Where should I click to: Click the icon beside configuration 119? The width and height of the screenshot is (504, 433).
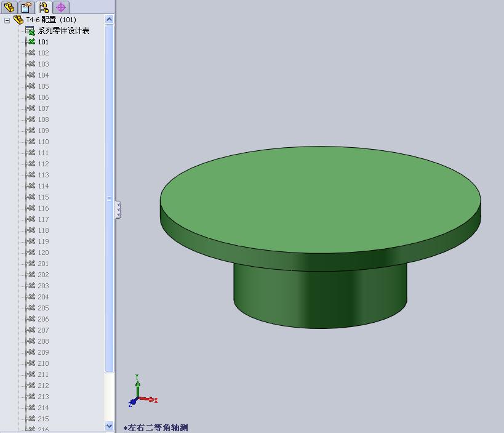pyautogui.click(x=31, y=241)
